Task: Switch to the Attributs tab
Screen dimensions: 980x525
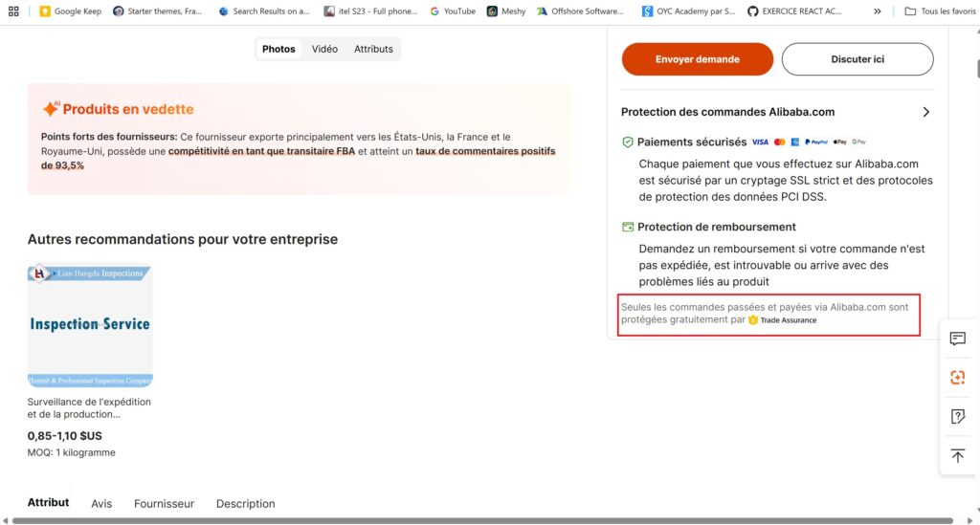Action: (373, 49)
